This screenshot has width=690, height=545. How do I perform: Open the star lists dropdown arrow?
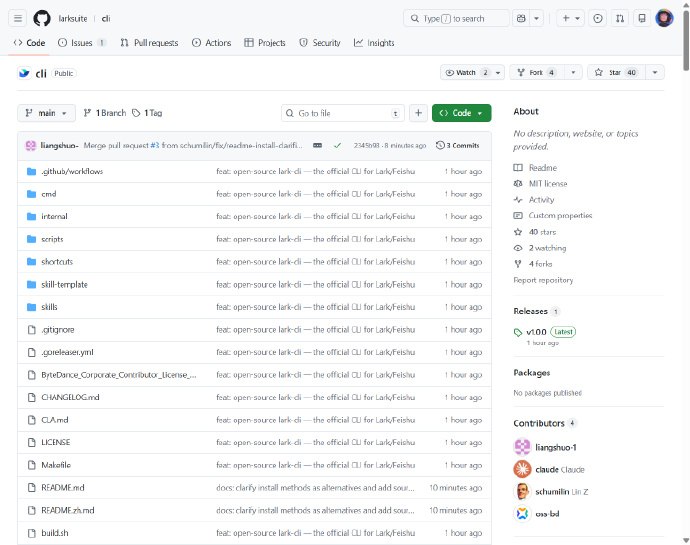[655, 72]
